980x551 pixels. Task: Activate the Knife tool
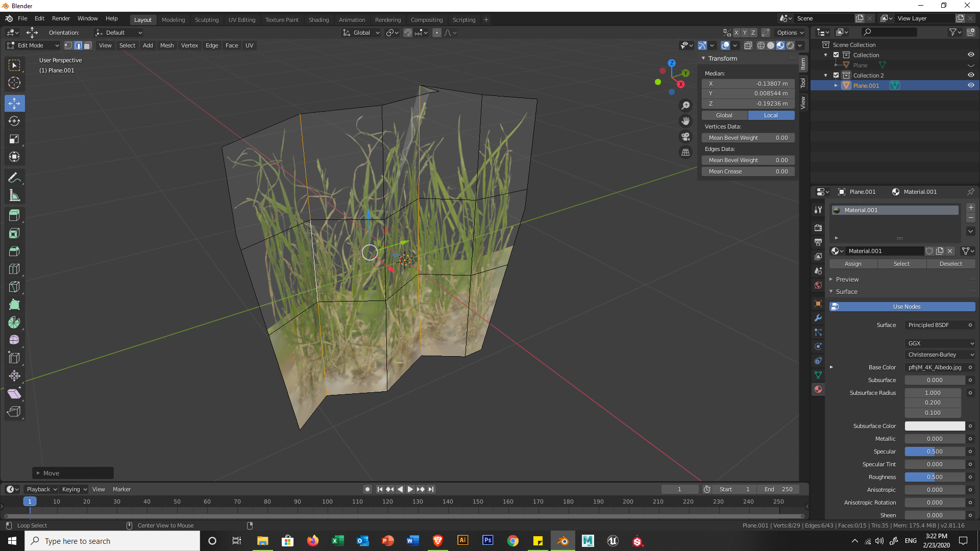[x=14, y=287]
